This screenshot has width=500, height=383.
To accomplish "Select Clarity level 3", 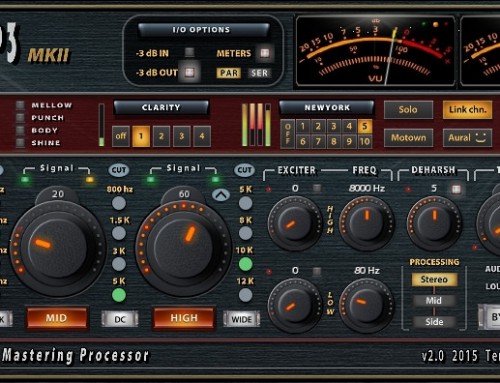I will click(182, 136).
